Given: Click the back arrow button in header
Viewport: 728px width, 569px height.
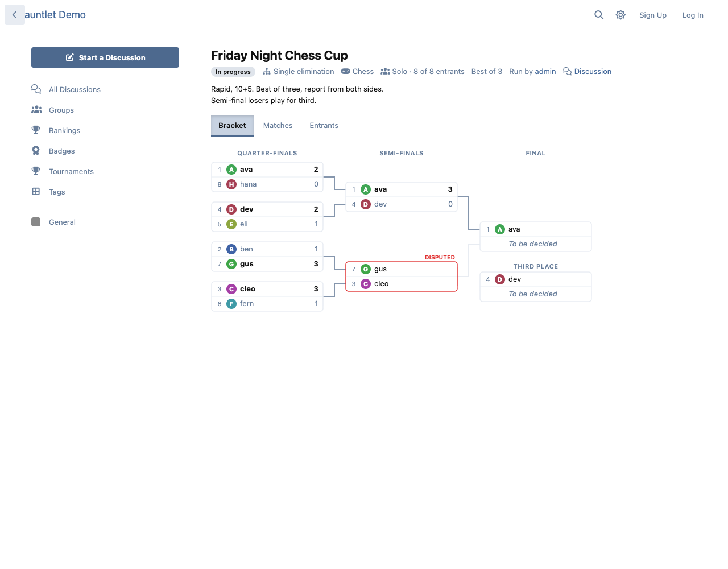Looking at the screenshot, I should pos(15,15).
